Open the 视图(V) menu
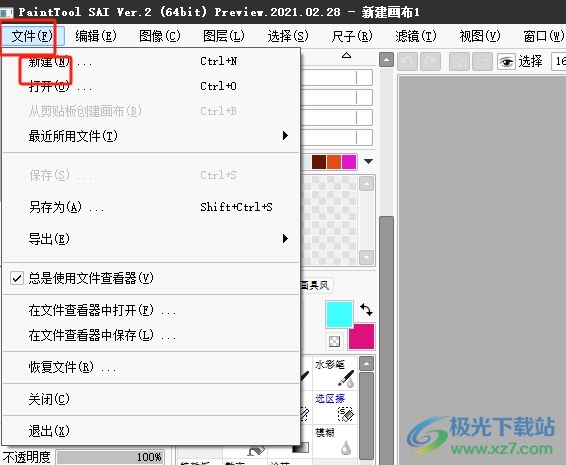The width and height of the screenshot is (566, 465). click(480, 36)
